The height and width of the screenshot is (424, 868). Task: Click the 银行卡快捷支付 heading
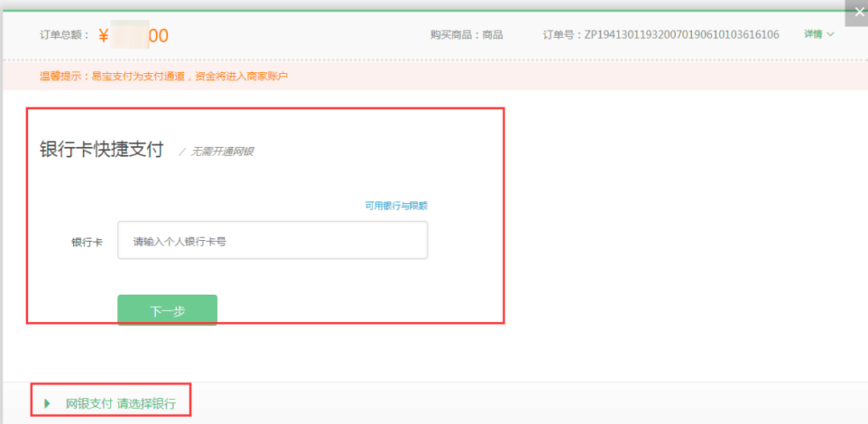(102, 150)
